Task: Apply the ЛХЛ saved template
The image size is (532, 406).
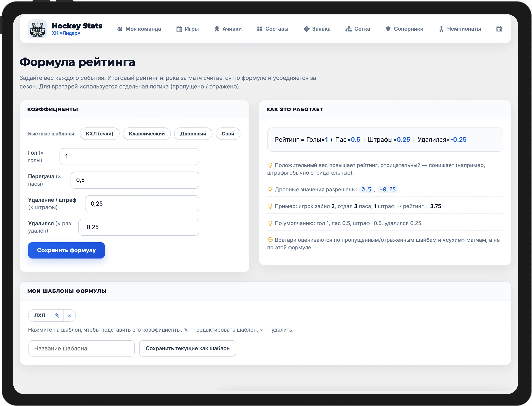Action: [40, 315]
